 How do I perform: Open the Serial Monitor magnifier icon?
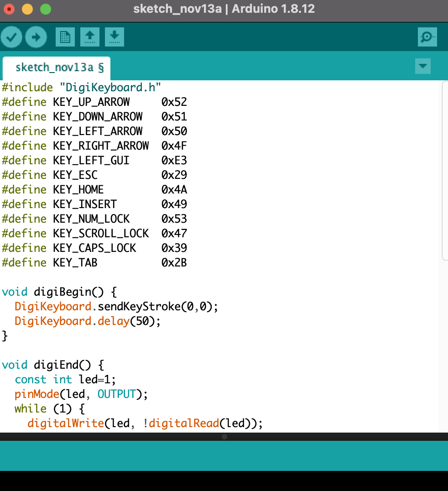tap(427, 37)
